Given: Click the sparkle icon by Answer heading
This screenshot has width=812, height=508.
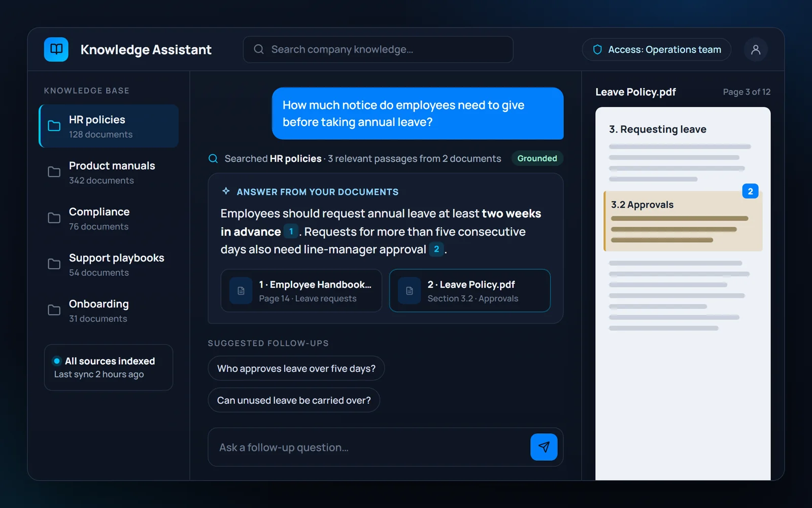Looking at the screenshot, I should coord(226,192).
